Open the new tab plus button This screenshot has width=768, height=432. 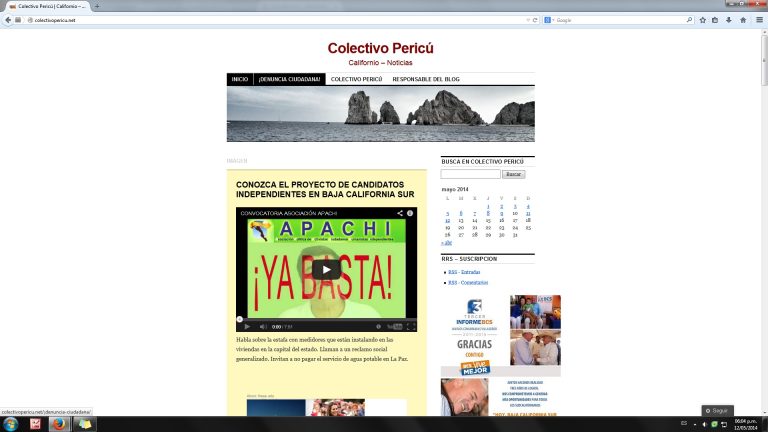(97, 6)
